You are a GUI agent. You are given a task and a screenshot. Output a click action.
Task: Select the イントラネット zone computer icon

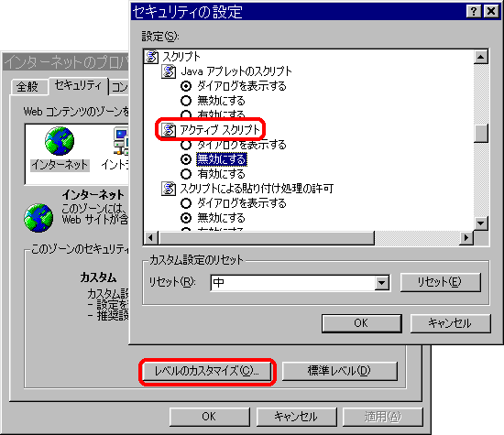(122, 141)
